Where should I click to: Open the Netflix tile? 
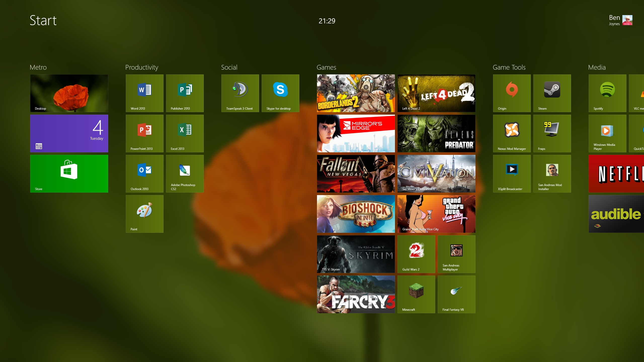pos(616,173)
